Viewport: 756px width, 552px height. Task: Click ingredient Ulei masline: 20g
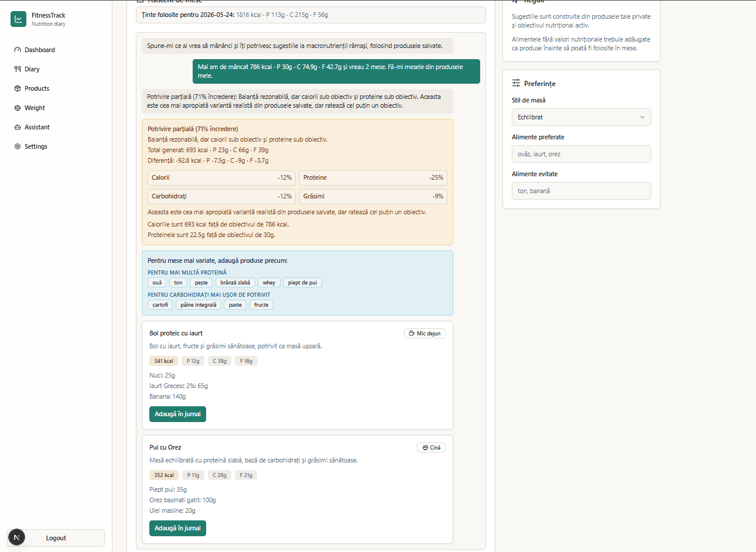pyautogui.click(x=173, y=510)
